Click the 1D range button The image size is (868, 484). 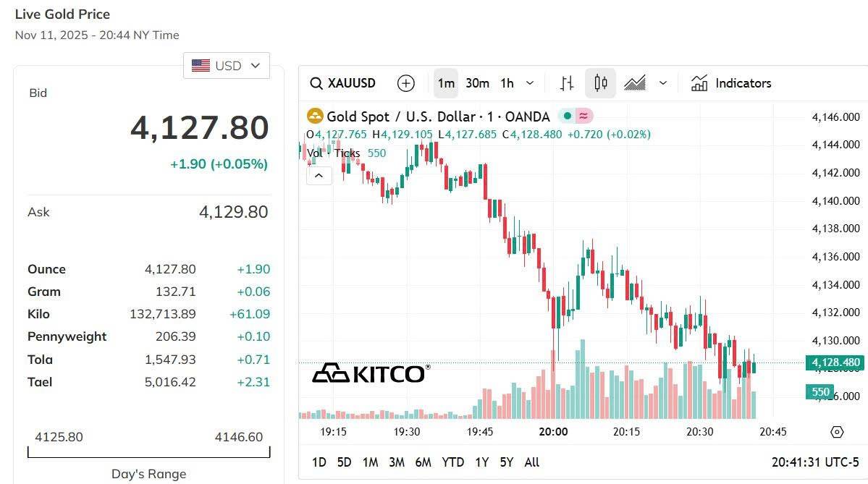(319, 462)
